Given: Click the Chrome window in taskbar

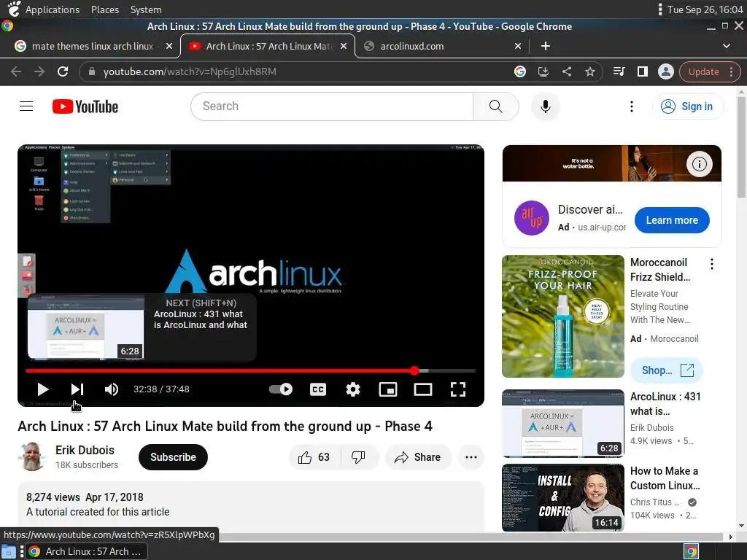Looking at the screenshot, I should click(x=86, y=551).
